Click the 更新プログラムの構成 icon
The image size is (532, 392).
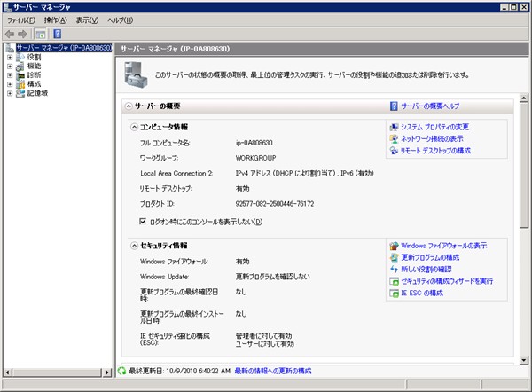tap(394, 257)
